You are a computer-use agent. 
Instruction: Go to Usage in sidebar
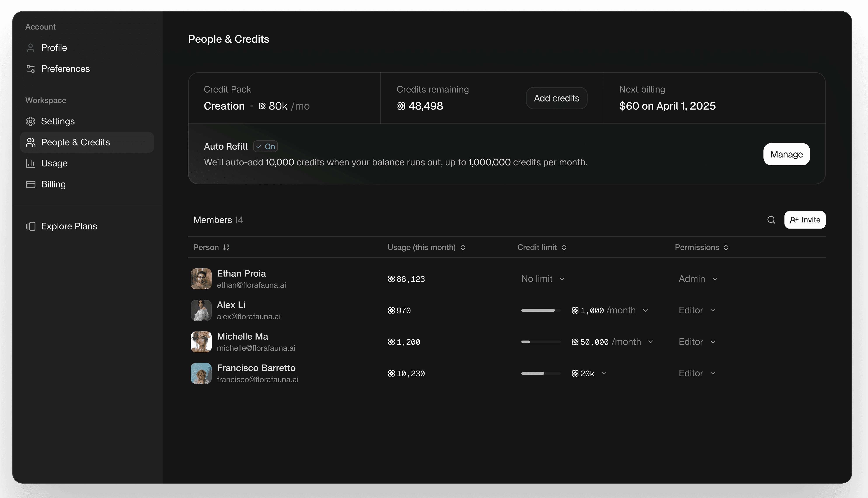click(54, 164)
